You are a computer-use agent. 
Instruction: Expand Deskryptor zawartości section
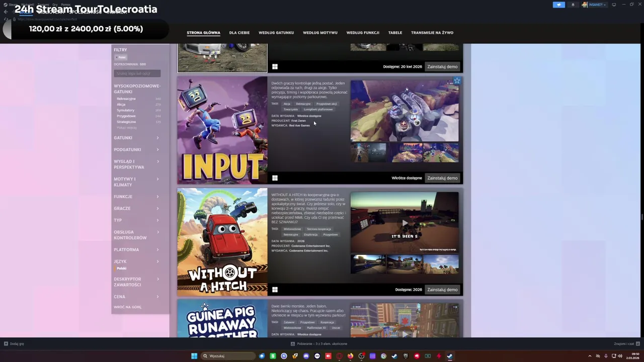(136, 282)
